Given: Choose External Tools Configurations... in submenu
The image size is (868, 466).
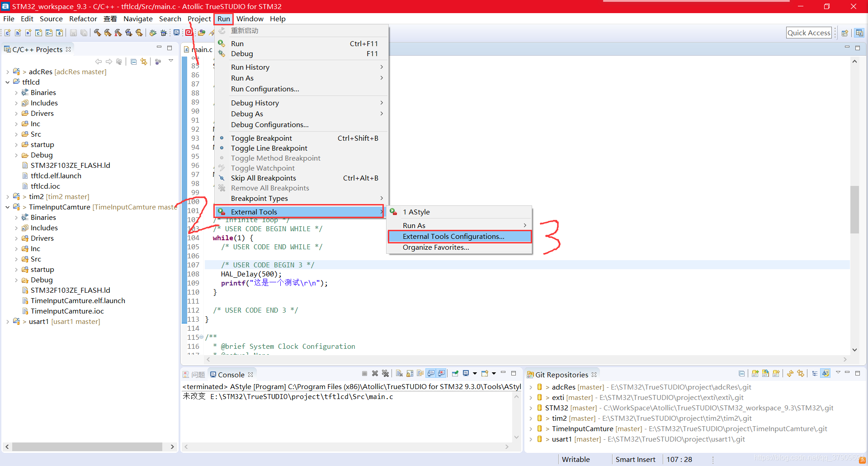Looking at the screenshot, I should point(460,236).
